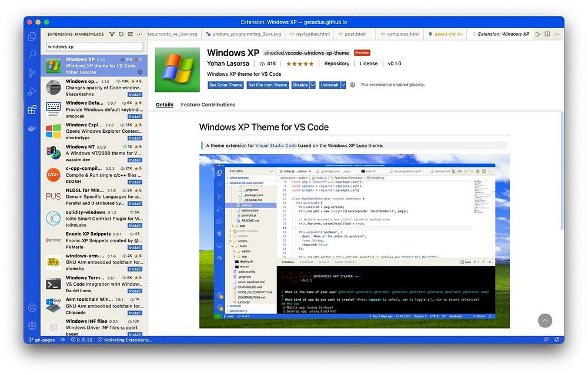
Task: Click the Set File Icon Theme button
Action: (x=268, y=85)
